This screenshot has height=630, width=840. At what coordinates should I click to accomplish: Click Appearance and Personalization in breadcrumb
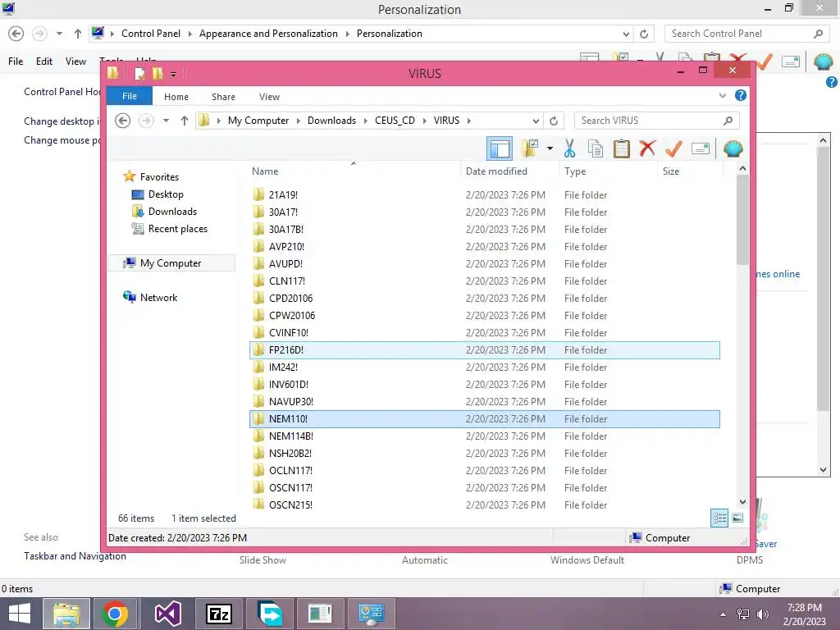(268, 33)
